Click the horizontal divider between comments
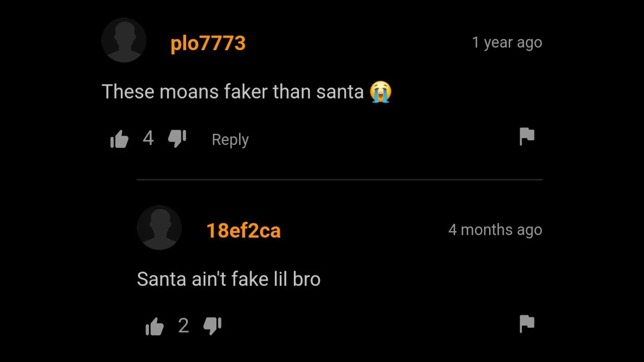The height and width of the screenshot is (362, 644). point(340,179)
